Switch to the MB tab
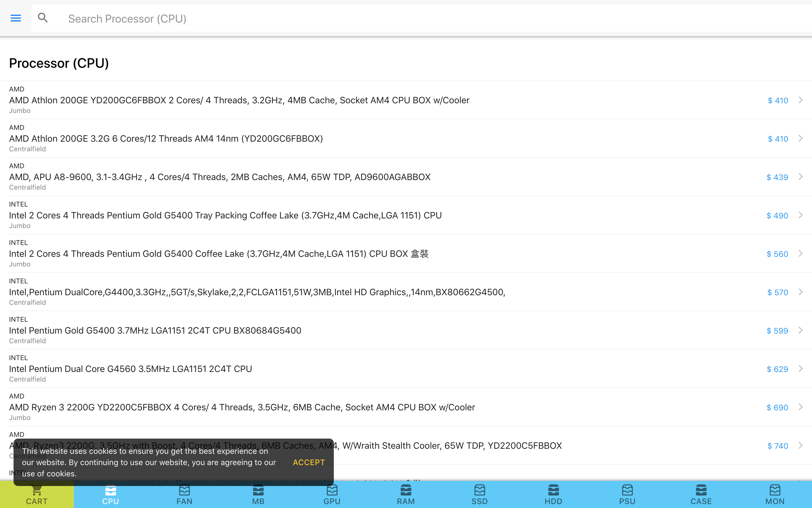Screen dimensions: 812x508 click(258, 494)
